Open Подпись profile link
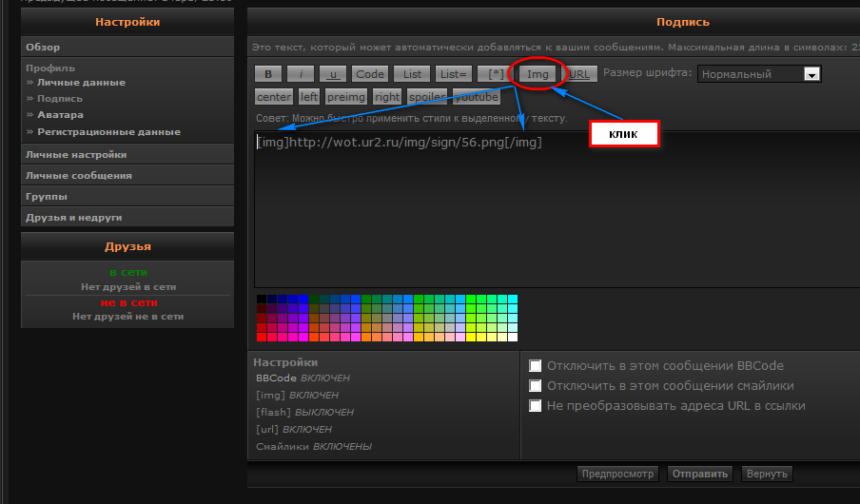 point(60,99)
